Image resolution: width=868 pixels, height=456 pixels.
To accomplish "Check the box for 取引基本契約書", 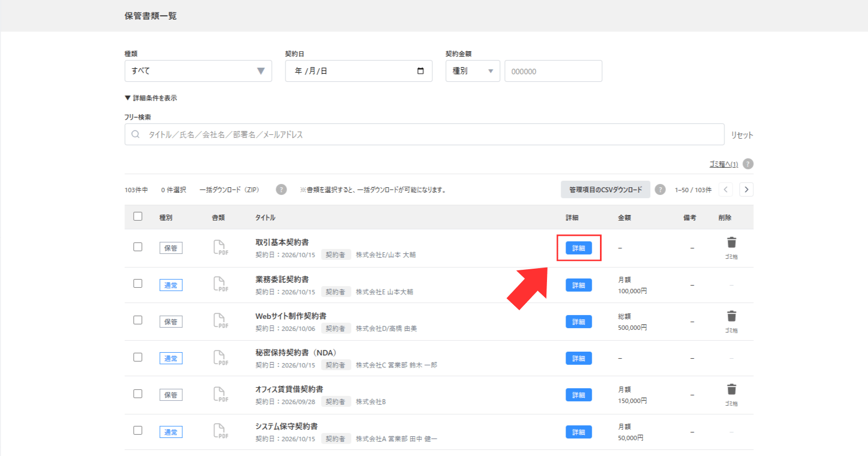I will click(x=138, y=247).
